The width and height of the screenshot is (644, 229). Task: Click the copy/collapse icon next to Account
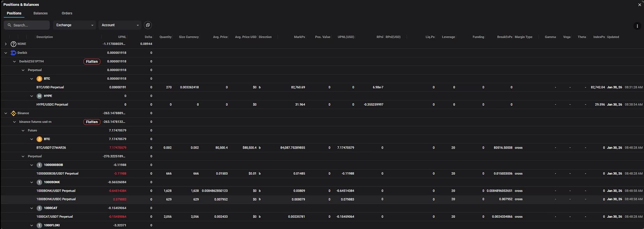tap(148, 25)
